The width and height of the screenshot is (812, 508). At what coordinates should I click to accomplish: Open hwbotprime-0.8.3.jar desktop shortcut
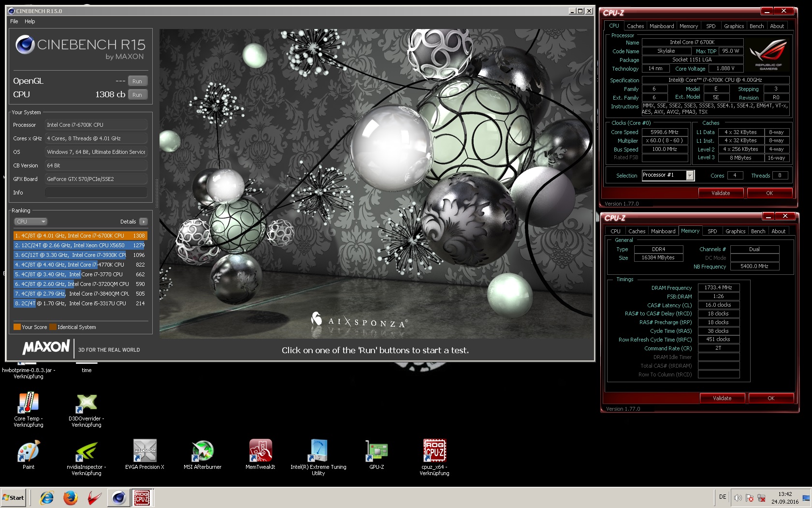tap(29, 370)
